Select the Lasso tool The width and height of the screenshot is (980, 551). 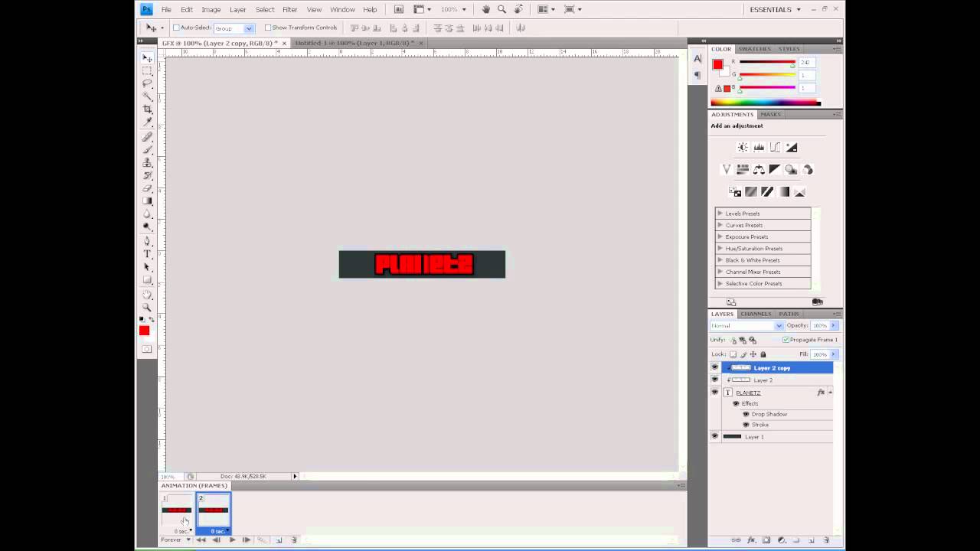coord(147,84)
